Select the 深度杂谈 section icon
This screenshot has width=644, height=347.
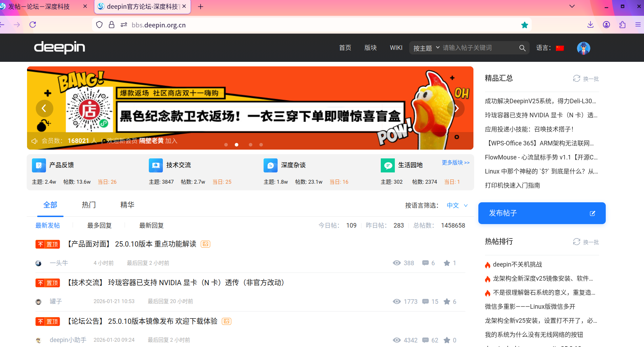(x=270, y=165)
